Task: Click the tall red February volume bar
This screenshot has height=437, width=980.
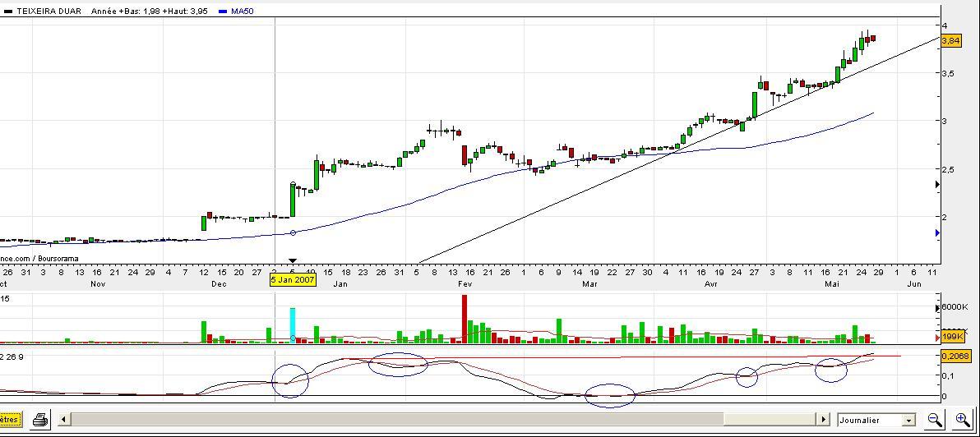Action: pos(465,319)
